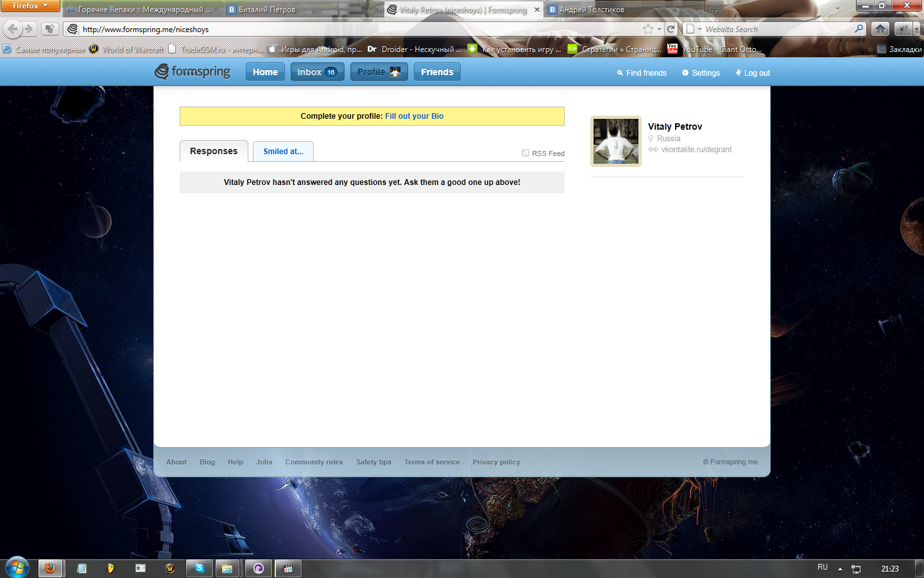924x578 pixels.
Task: Open Formspring Settings
Action: pos(701,73)
